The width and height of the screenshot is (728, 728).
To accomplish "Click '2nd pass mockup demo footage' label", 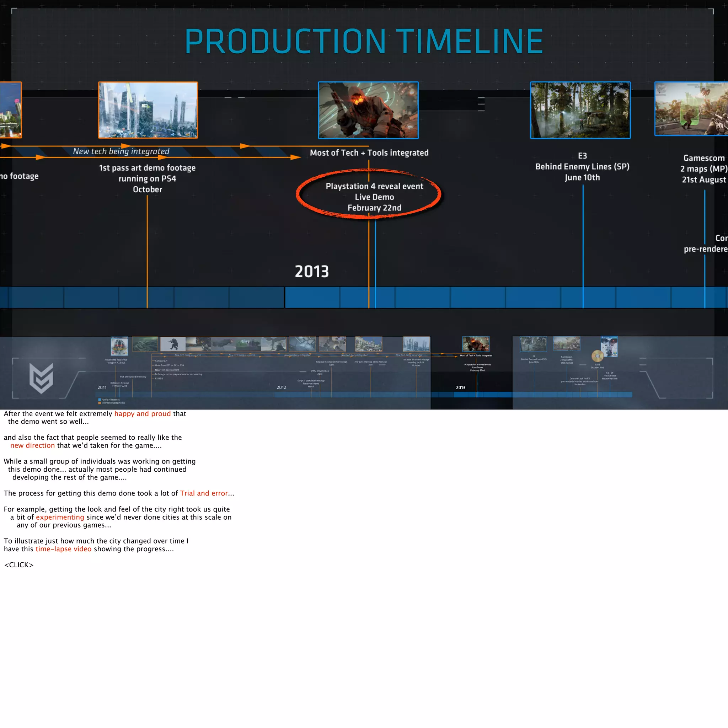I will 370,362.
